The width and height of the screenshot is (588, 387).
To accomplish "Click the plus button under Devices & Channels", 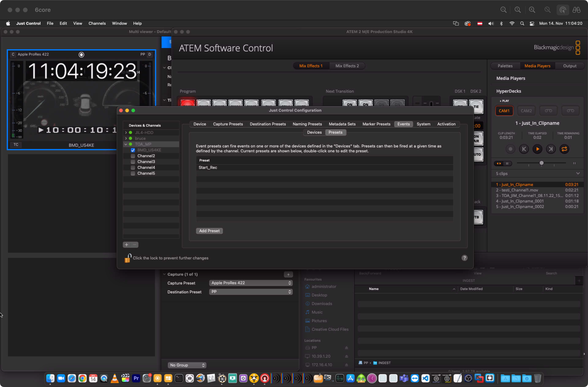I will (x=127, y=245).
